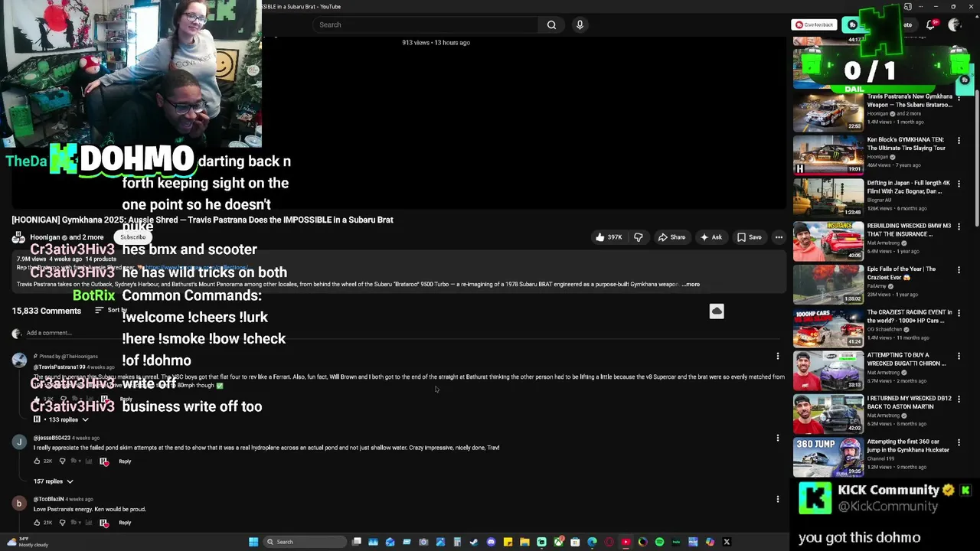The image size is (980, 551).
Task: Click the cloud icon above the comments
Action: (717, 311)
